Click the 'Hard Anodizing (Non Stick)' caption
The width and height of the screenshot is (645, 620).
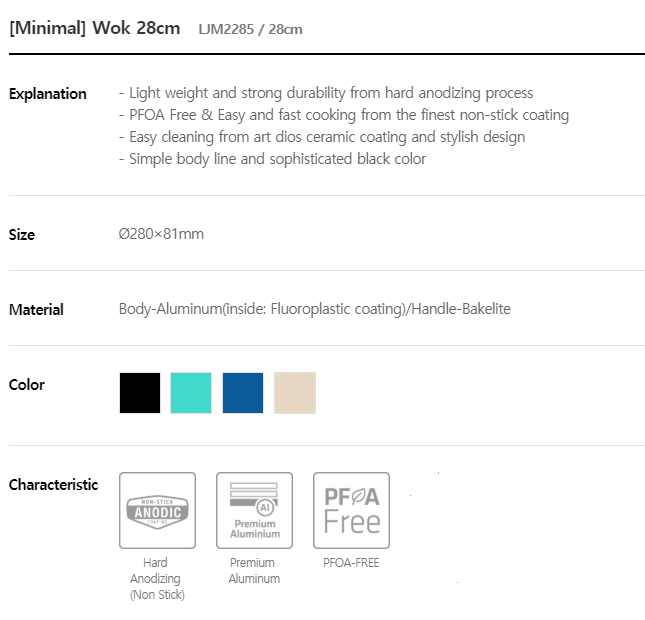155,579
